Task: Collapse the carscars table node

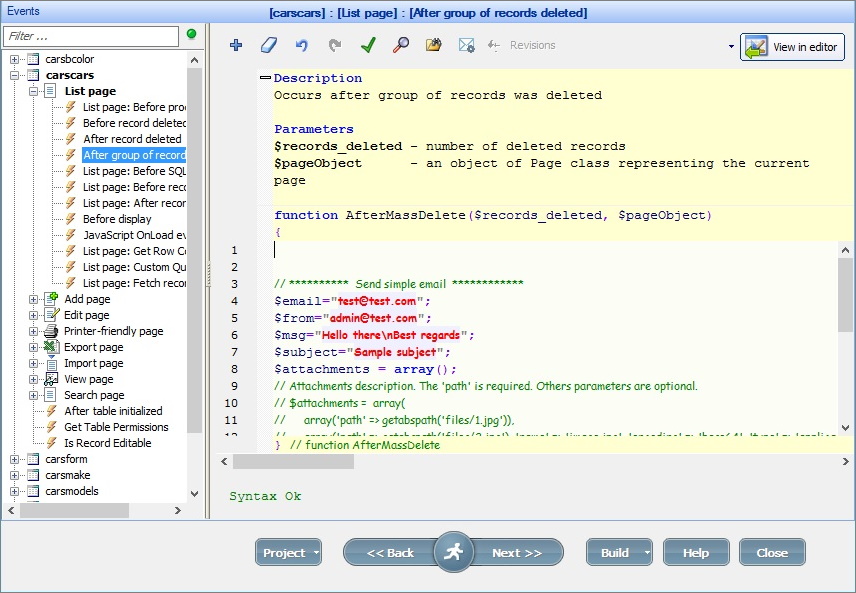Action: tap(15, 75)
